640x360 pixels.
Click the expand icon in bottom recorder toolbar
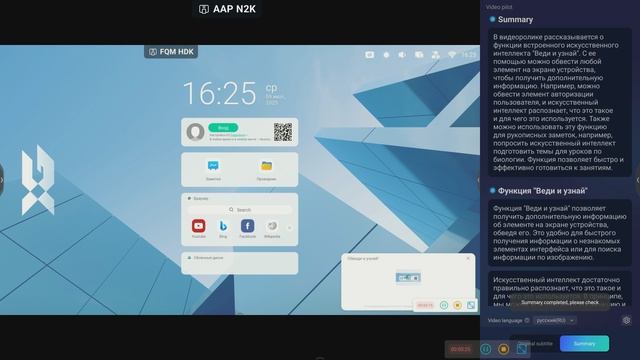[x=522, y=349]
